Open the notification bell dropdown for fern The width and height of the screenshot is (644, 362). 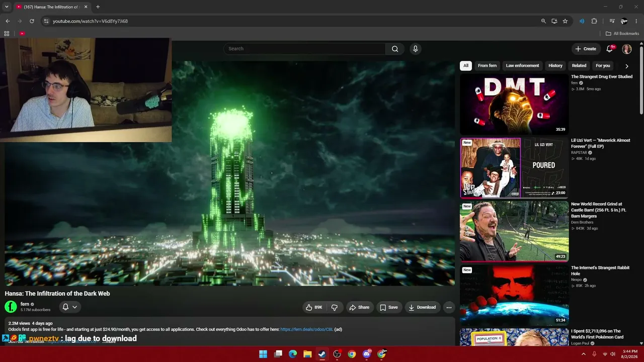[70, 307]
